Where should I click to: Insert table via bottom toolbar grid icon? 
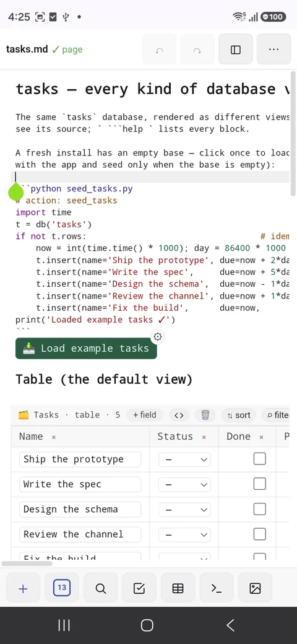[x=178, y=588]
